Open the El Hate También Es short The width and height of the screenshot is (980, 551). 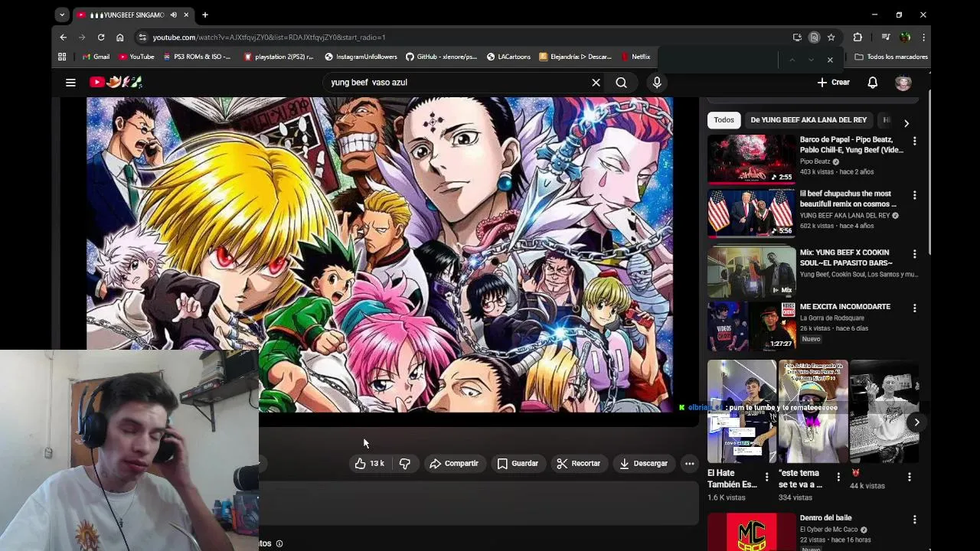(x=741, y=412)
